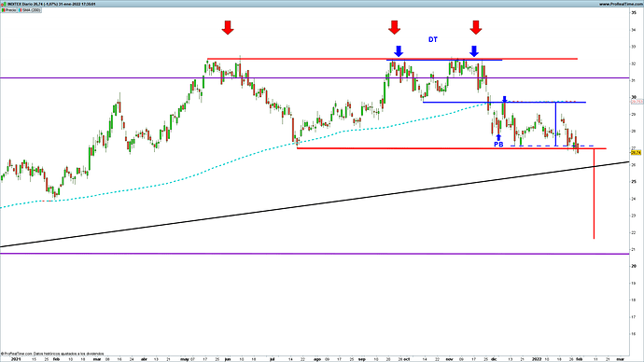Click the oct label on time axis

(x=407, y=358)
